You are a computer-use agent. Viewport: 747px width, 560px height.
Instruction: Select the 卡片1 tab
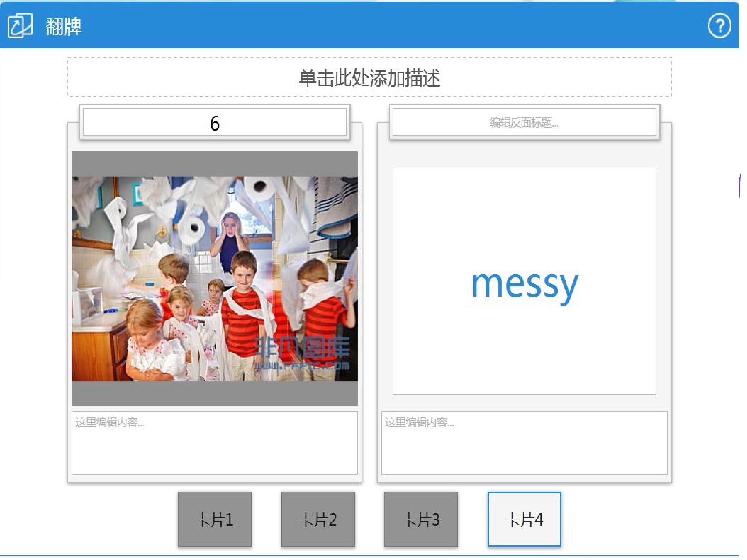point(215,519)
